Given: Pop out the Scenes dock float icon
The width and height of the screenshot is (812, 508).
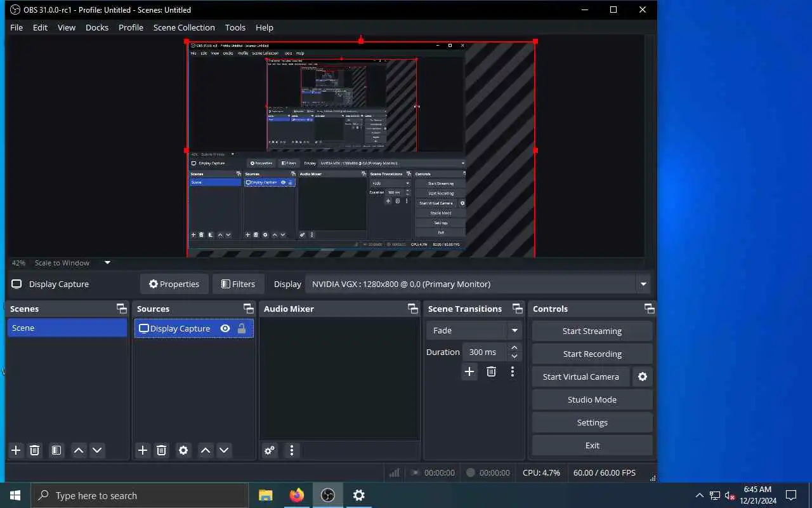Looking at the screenshot, I should (122, 309).
